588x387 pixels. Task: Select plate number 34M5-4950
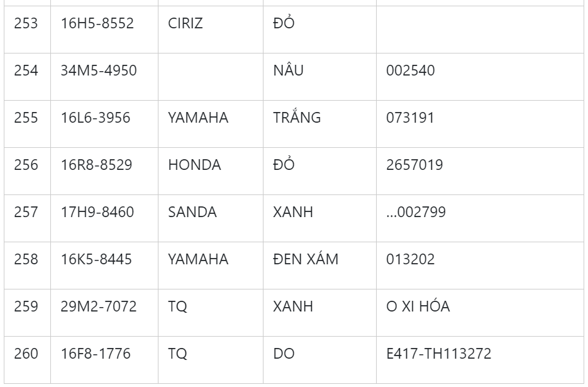click(99, 70)
